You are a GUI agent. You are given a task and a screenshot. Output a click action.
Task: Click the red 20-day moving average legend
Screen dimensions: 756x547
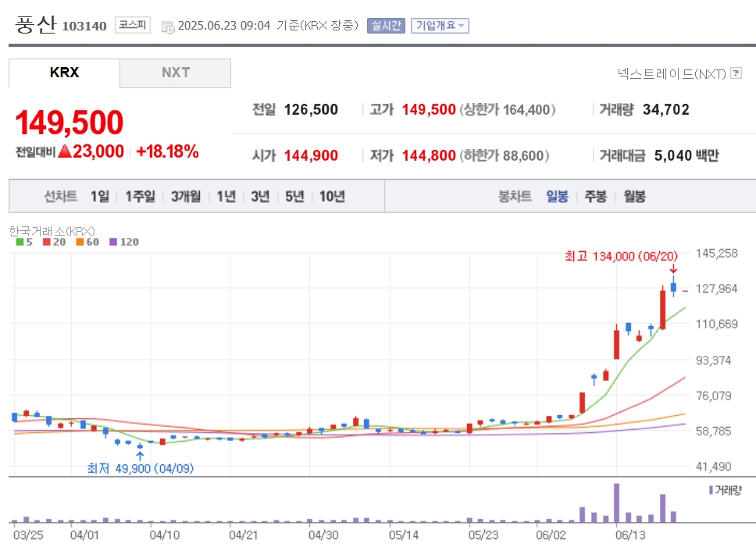[54, 242]
